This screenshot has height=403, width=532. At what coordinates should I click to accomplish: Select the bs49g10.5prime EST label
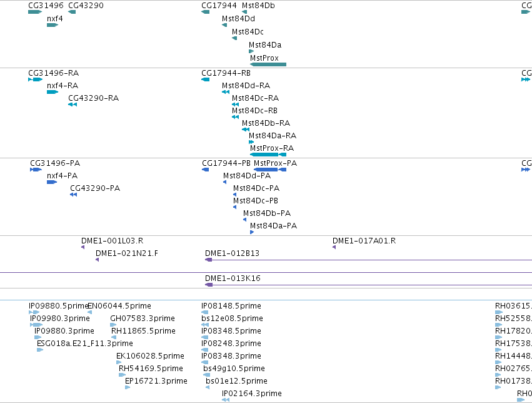tap(234, 369)
